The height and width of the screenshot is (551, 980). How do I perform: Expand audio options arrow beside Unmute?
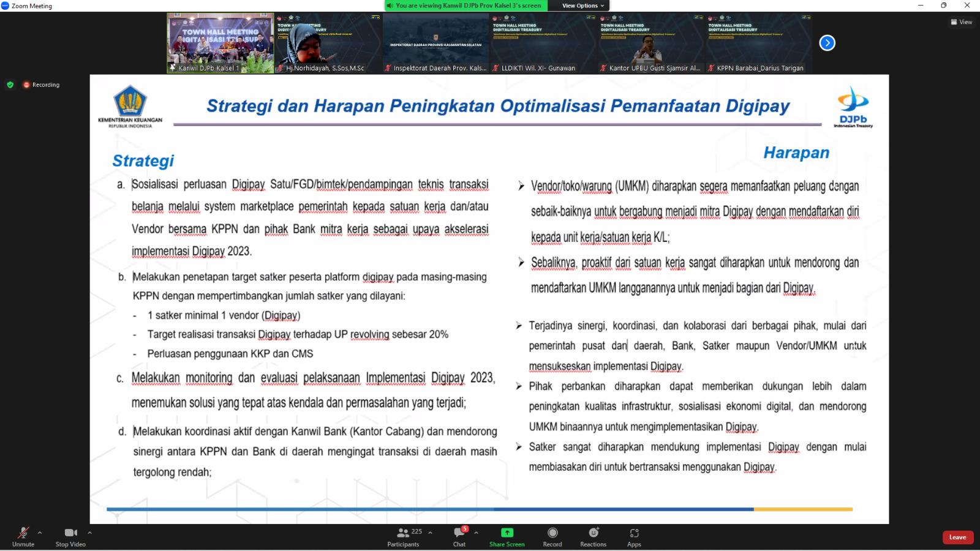[x=40, y=533]
